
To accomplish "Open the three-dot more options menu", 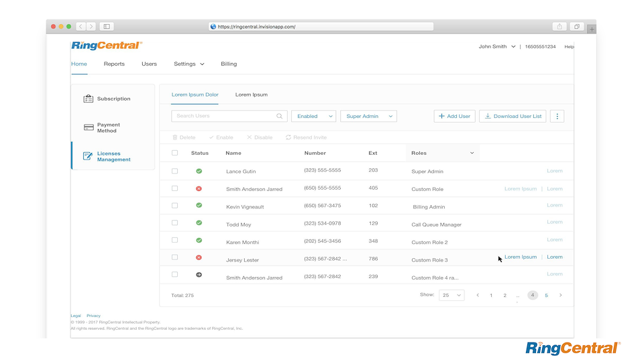I will (557, 116).
